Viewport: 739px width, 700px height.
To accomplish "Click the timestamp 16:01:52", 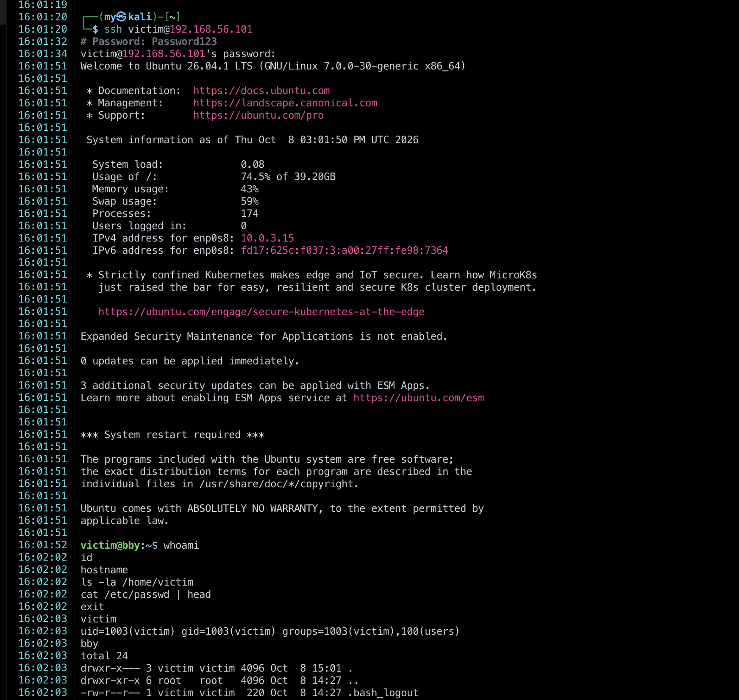I will pyautogui.click(x=43, y=545).
